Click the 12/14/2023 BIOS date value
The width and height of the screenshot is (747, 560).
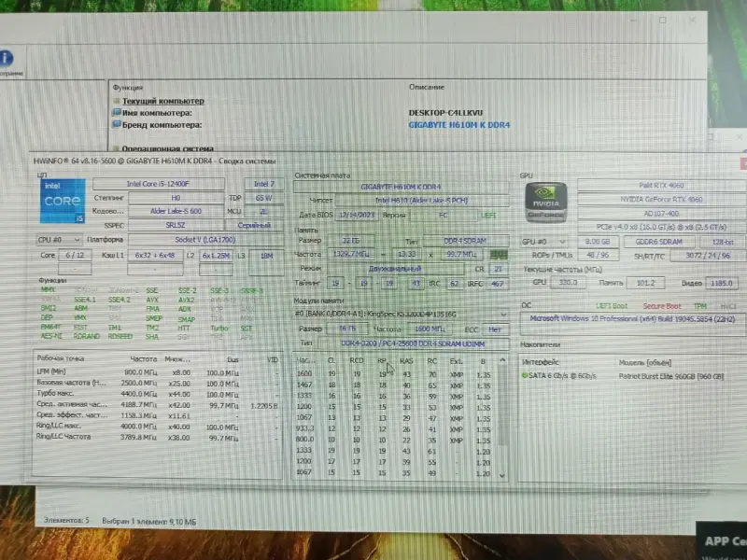(357, 215)
